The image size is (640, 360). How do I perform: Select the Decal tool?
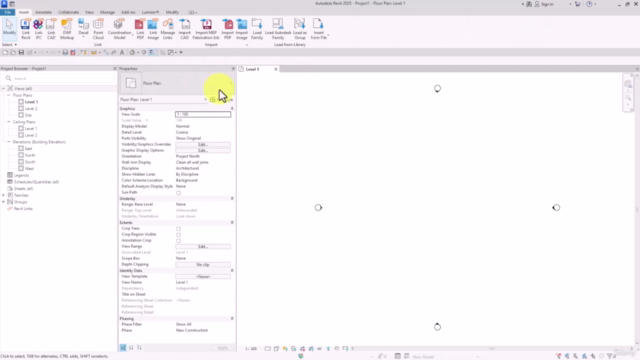[x=83, y=28]
